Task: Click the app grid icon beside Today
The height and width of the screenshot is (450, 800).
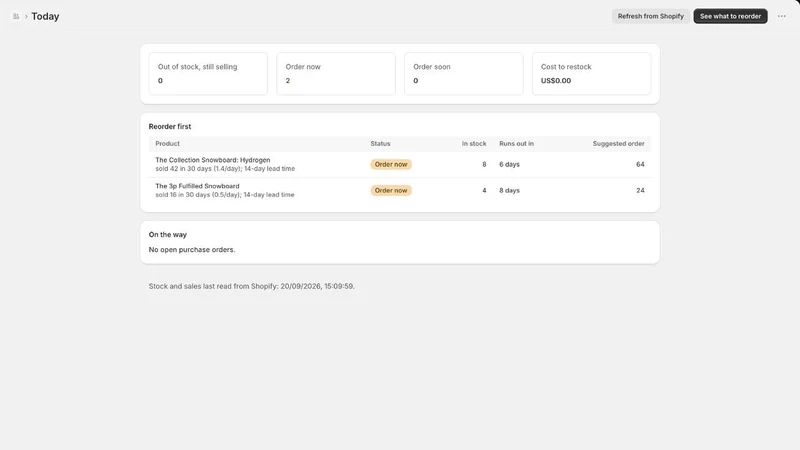Action: point(16,16)
